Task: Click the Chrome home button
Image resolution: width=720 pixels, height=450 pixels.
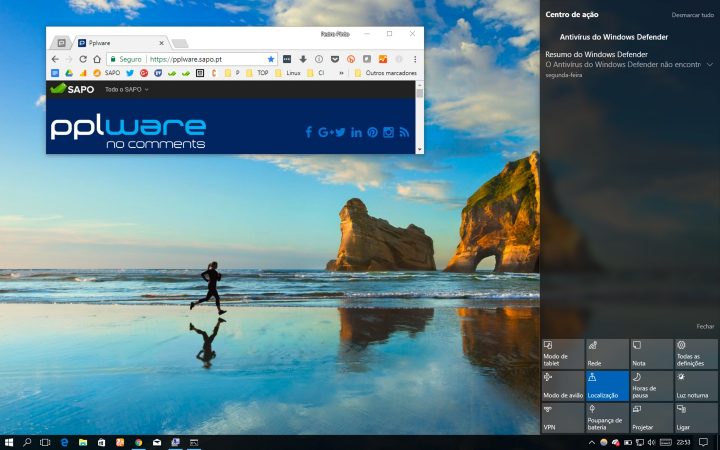Action: point(97,59)
